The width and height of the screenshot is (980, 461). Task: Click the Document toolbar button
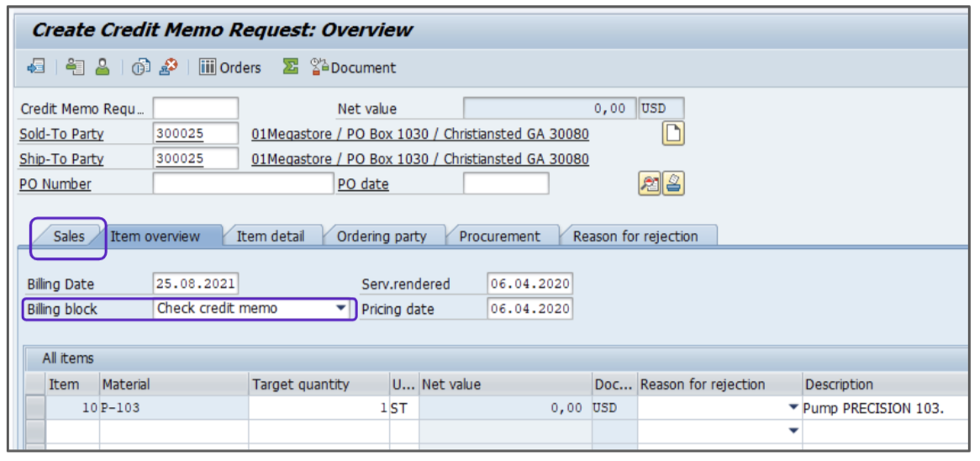tap(353, 67)
